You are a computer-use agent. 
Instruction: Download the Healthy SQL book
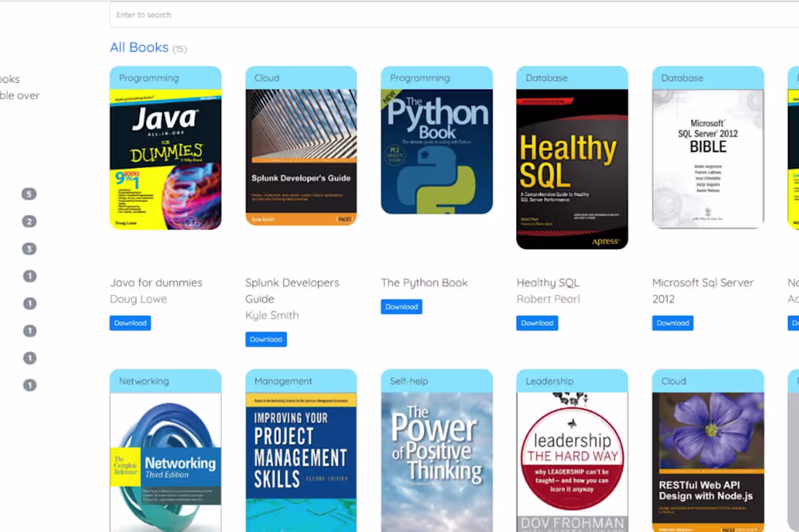click(x=537, y=323)
